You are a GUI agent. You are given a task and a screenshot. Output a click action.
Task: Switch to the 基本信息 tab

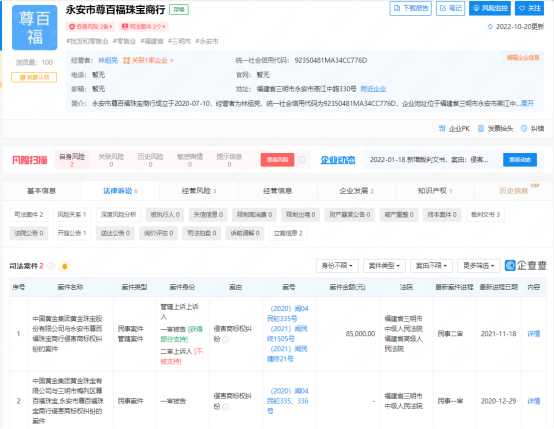point(42,191)
